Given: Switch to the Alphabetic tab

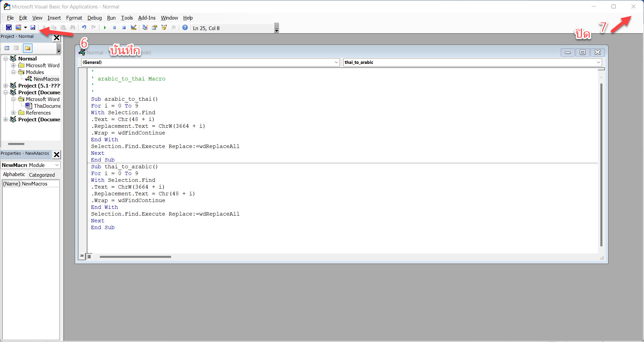Looking at the screenshot, I should click(x=14, y=174).
